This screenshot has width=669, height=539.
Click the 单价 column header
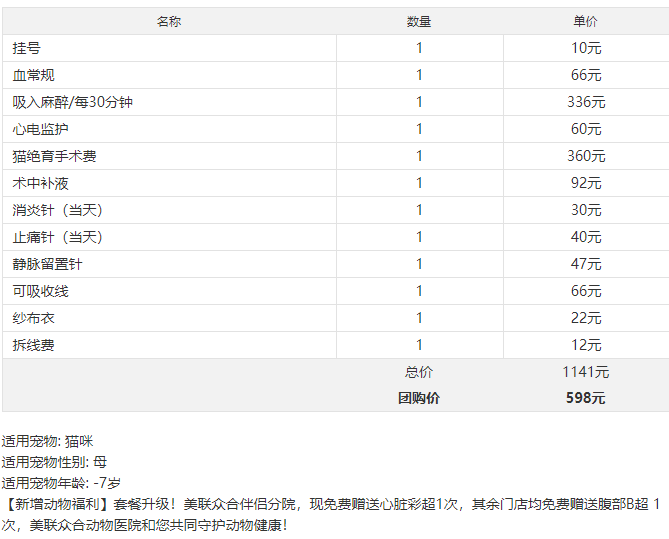(x=585, y=21)
